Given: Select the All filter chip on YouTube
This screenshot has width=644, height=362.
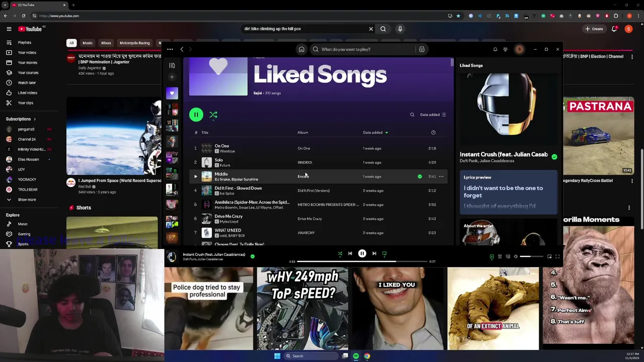Looking at the screenshot, I should point(71,43).
